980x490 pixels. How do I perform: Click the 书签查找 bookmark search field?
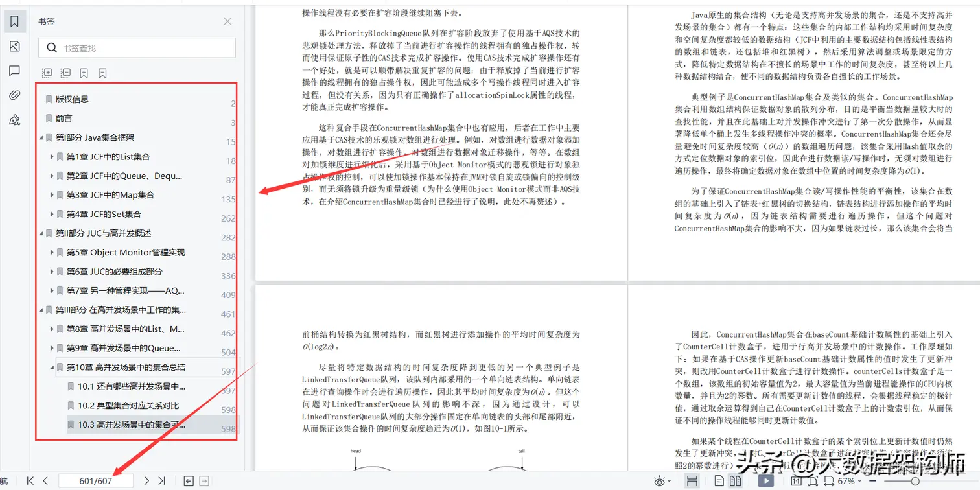[137, 48]
